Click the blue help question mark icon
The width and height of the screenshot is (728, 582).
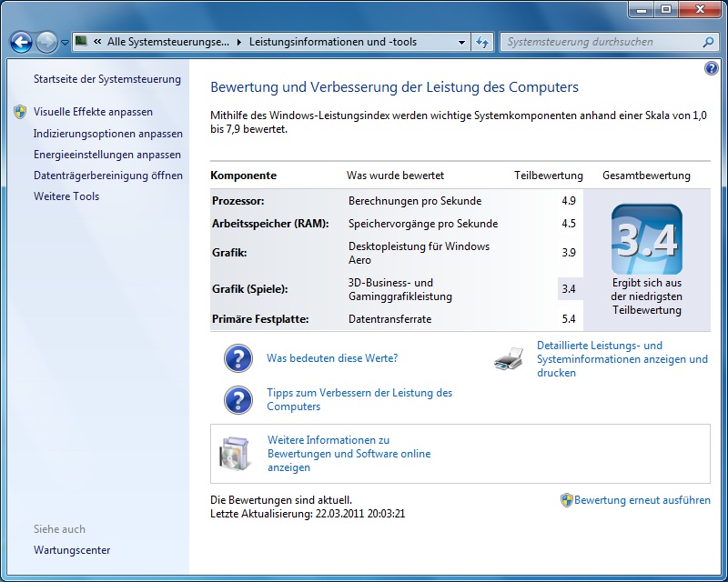pos(711,68)
